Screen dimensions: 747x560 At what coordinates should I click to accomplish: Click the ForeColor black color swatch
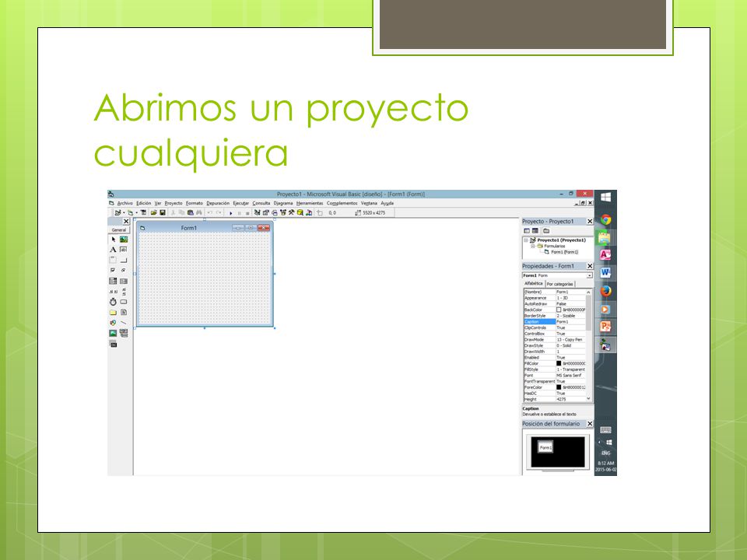coord(559,387)
